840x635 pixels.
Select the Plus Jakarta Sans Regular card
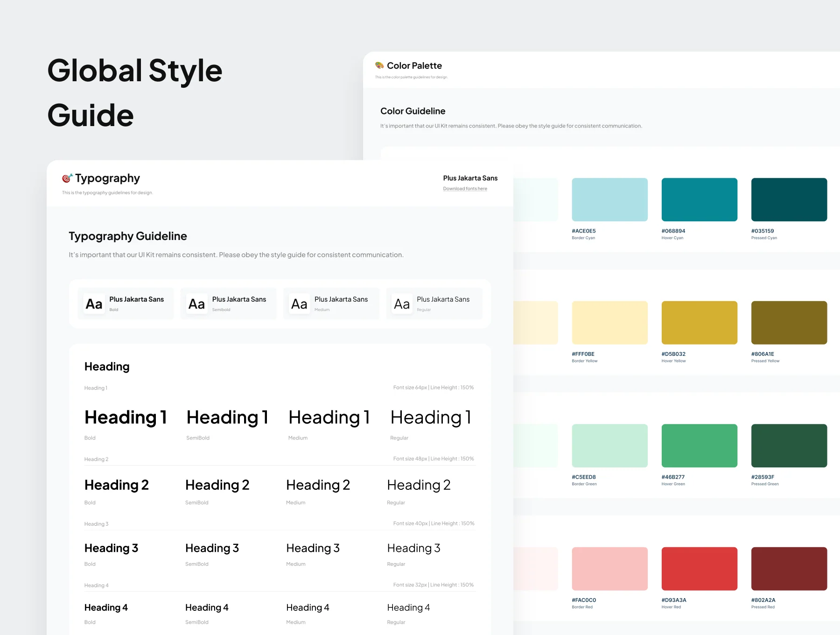click(434, 303)
